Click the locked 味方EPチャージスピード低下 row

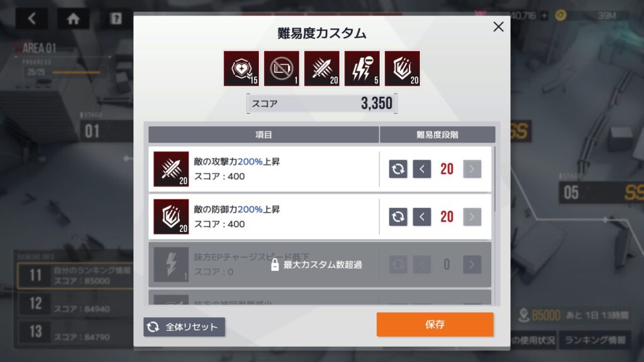click(319, 265)
